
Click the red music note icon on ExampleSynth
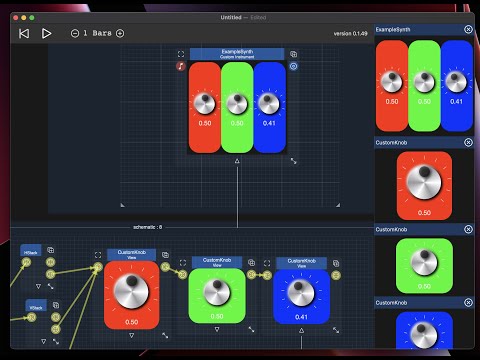(181, 66)
